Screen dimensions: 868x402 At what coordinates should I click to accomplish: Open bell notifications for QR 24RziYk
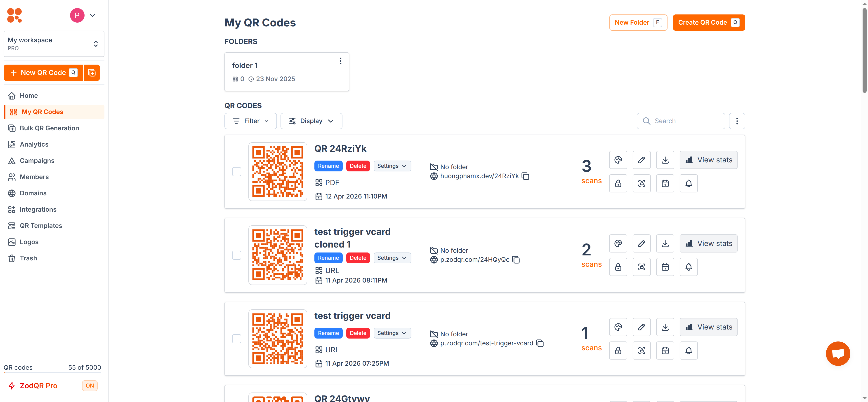click(689, 183)
